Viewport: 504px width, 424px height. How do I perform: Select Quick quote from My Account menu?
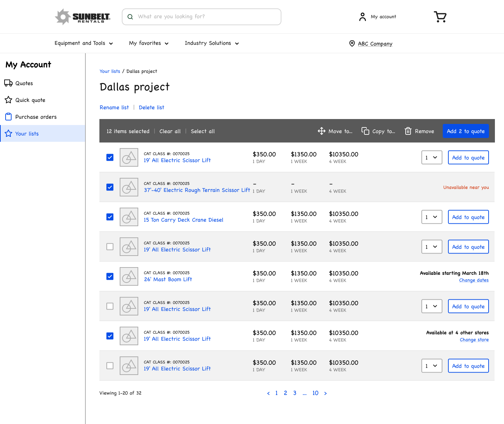coord(30,100)
